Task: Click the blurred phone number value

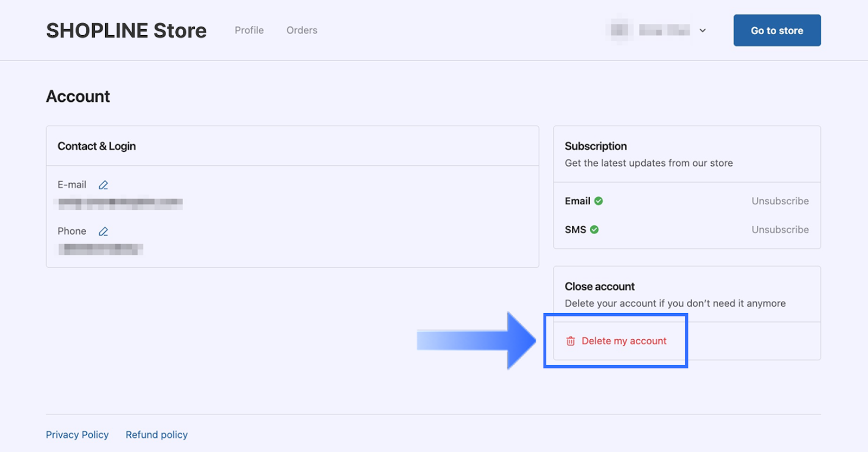Action: [101, 249]
